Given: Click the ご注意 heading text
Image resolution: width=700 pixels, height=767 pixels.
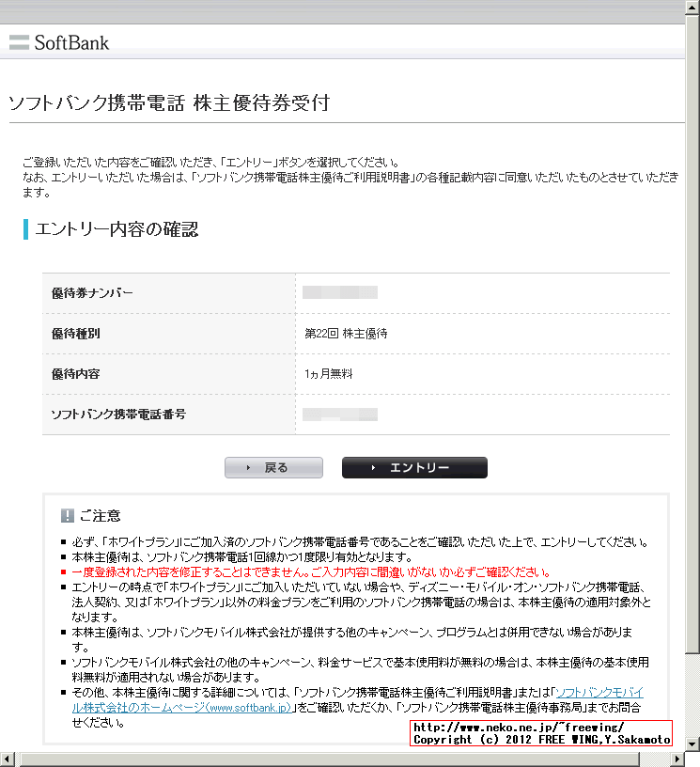Looking at the screenshot, I should click(100, 516).
